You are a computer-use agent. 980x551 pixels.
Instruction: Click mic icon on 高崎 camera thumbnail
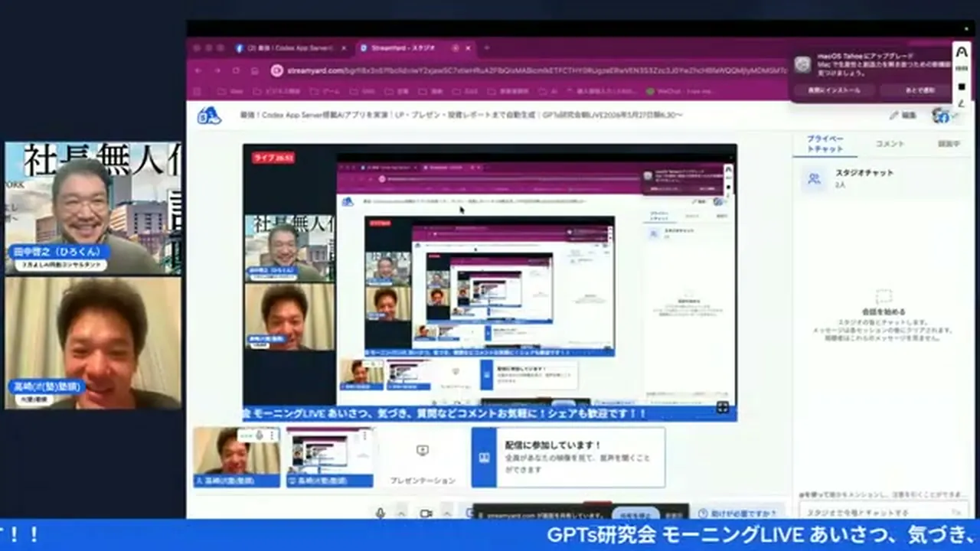coord(260,435)
